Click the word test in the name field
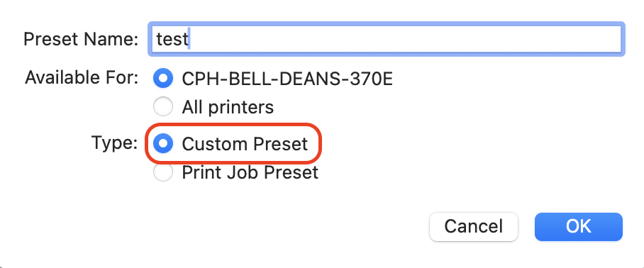Viewport: 644px width, 268px height. [x=172, y=40]
